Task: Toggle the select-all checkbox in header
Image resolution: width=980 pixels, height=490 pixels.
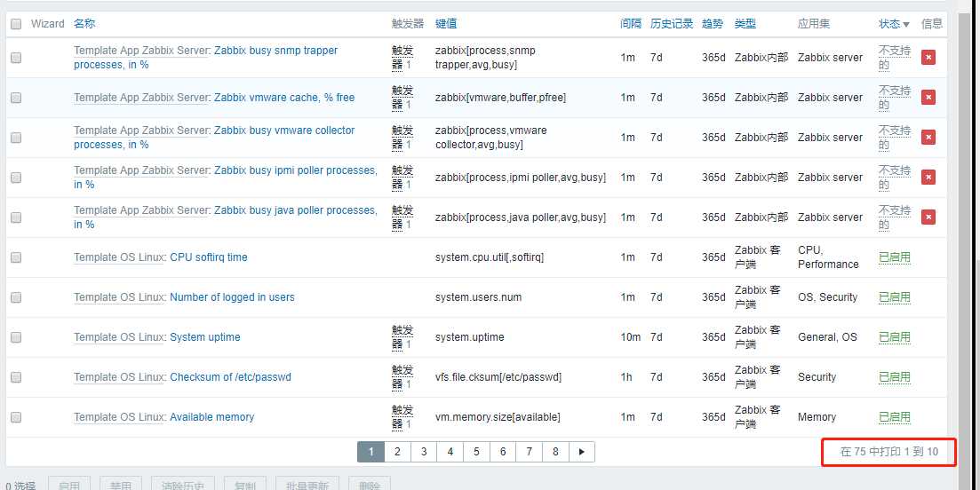Action: tap(16, 24)
